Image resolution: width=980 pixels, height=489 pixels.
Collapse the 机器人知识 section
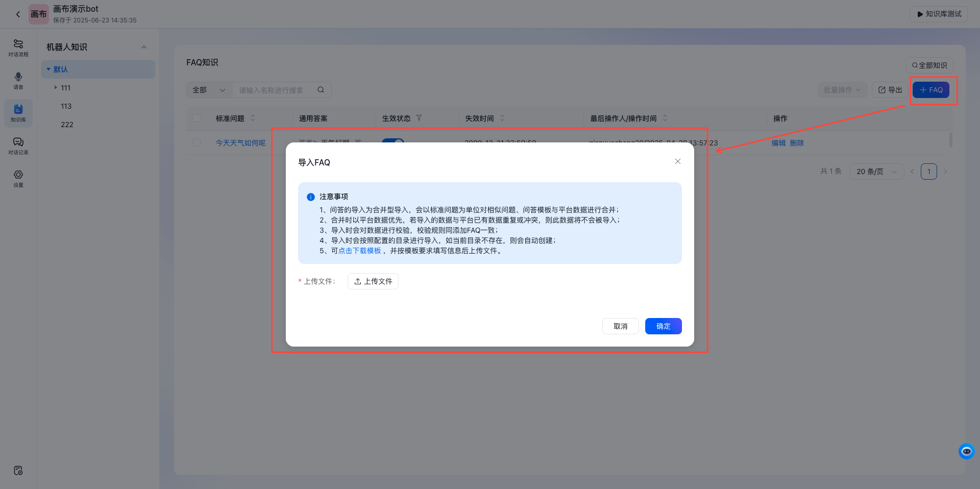[144, 46]
